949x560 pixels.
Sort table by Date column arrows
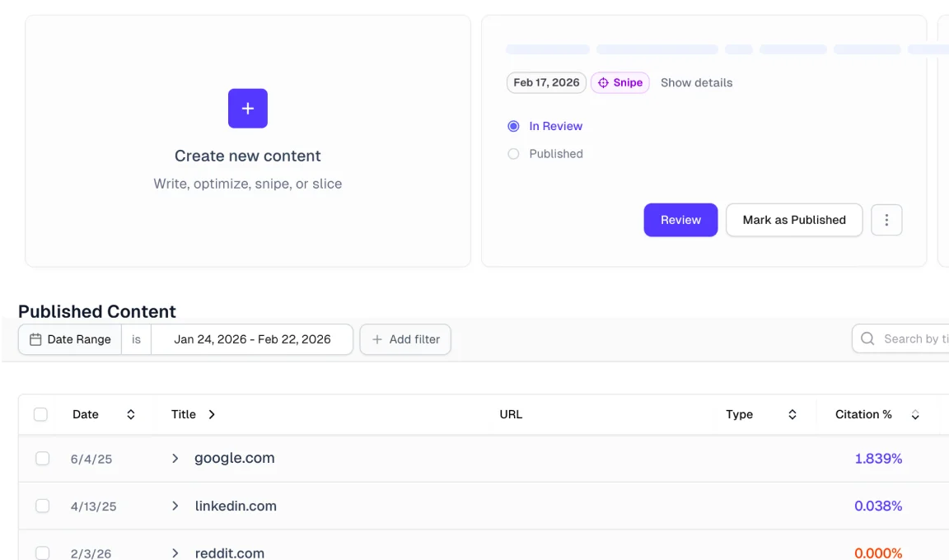[x=130, y=414]
